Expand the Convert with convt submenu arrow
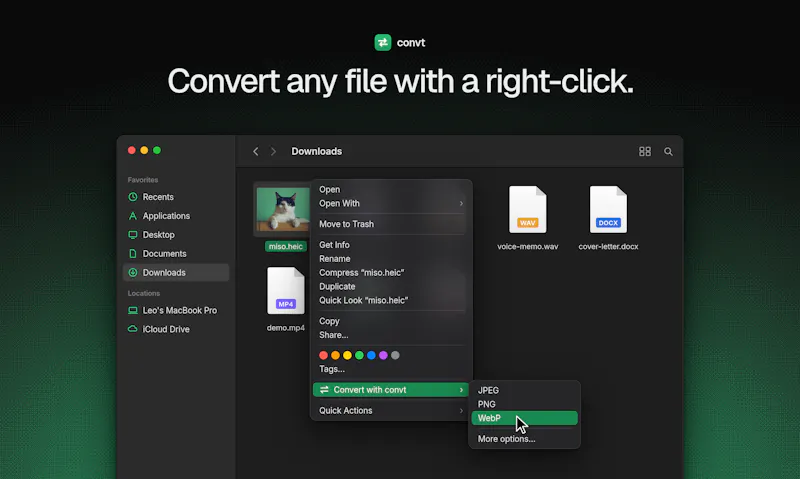The image size is (800, 479). pyautogui.click(x=461, y=390)
